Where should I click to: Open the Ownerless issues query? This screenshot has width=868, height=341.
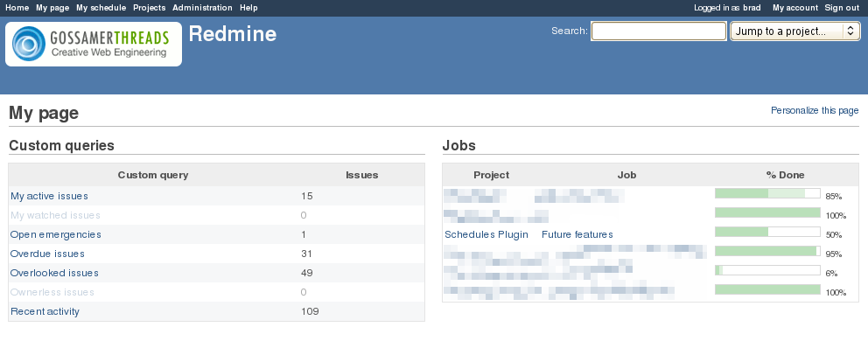(x=52, y=292)
